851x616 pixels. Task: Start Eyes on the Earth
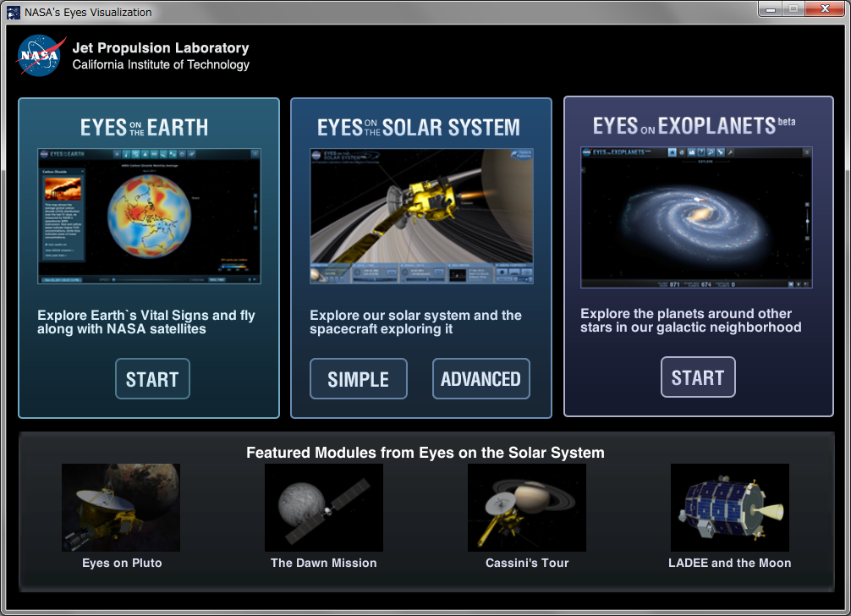click(x=152, y=378)
